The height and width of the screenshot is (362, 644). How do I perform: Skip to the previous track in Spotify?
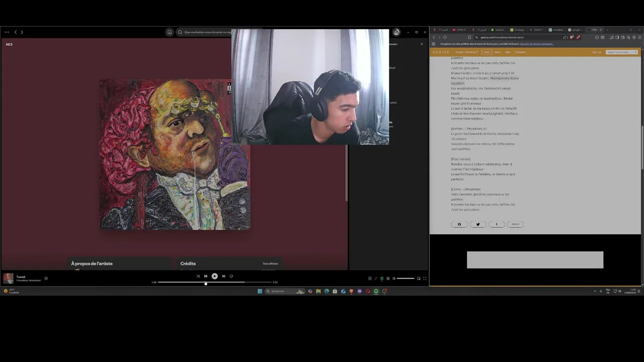pos(205,276)
